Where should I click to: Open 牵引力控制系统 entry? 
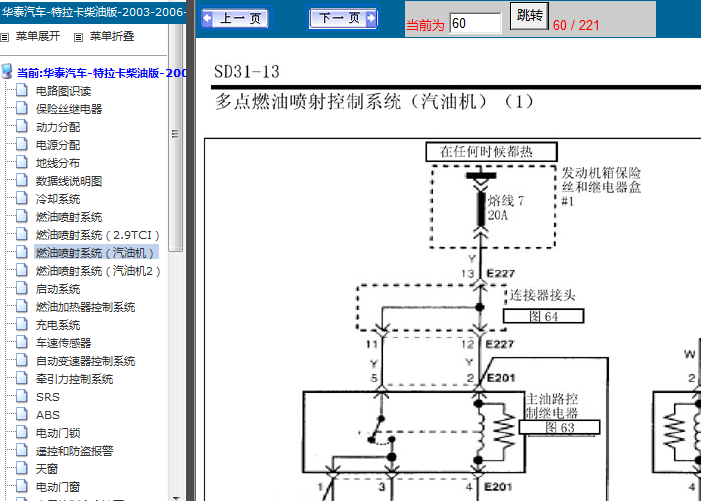click(74, 379)
